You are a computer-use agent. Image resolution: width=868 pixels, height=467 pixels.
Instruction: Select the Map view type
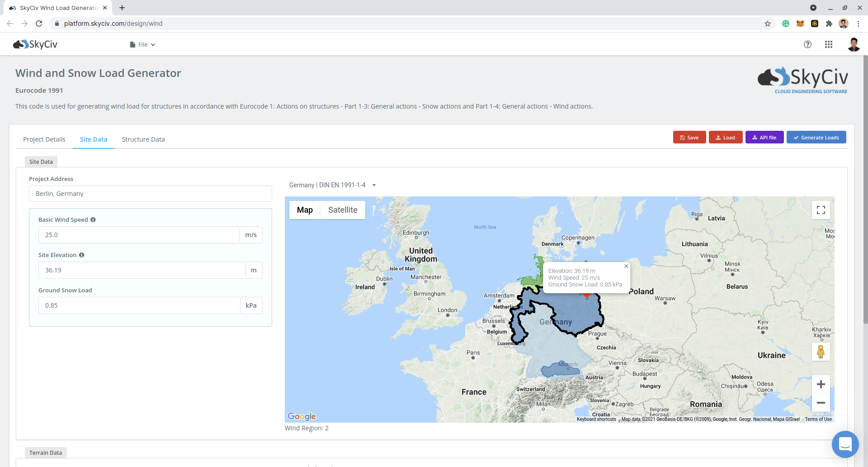pyautogui.click(x=305, y=210)
